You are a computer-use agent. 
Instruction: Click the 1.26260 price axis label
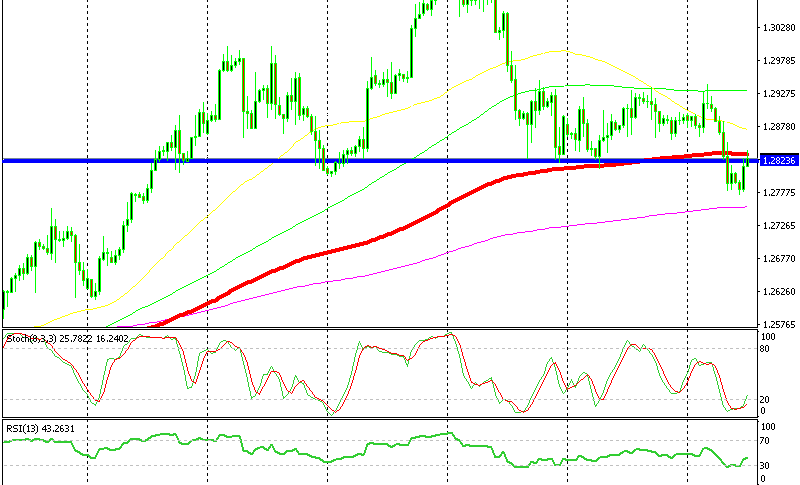point(779,292)
